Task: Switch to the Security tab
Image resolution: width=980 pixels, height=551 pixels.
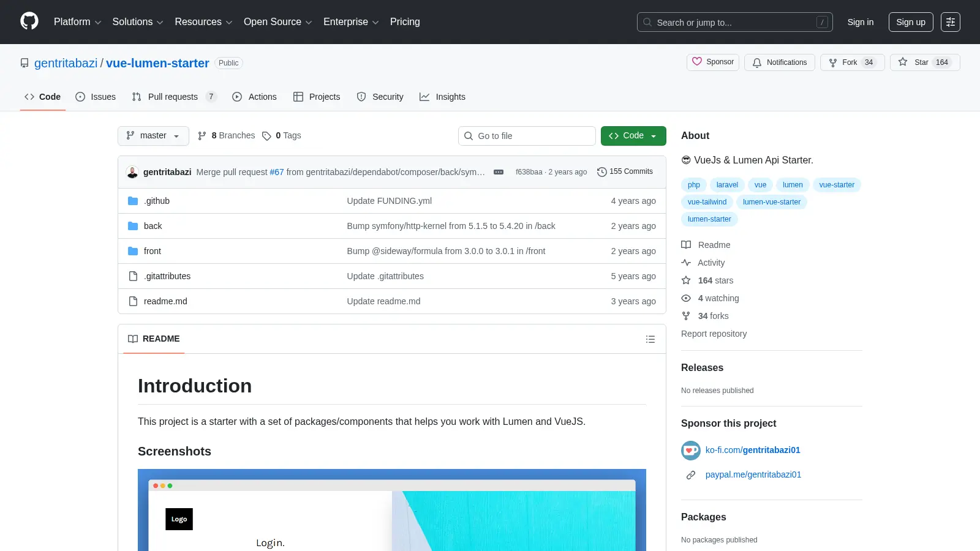Action: click(380, 97)
